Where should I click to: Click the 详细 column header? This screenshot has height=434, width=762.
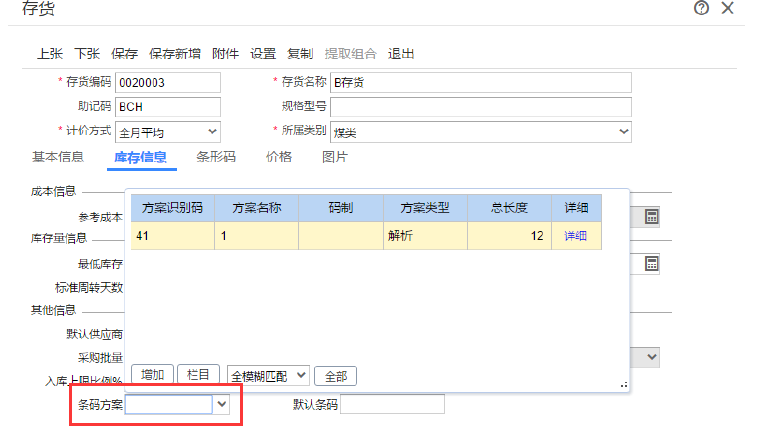[x=576, y=208]
